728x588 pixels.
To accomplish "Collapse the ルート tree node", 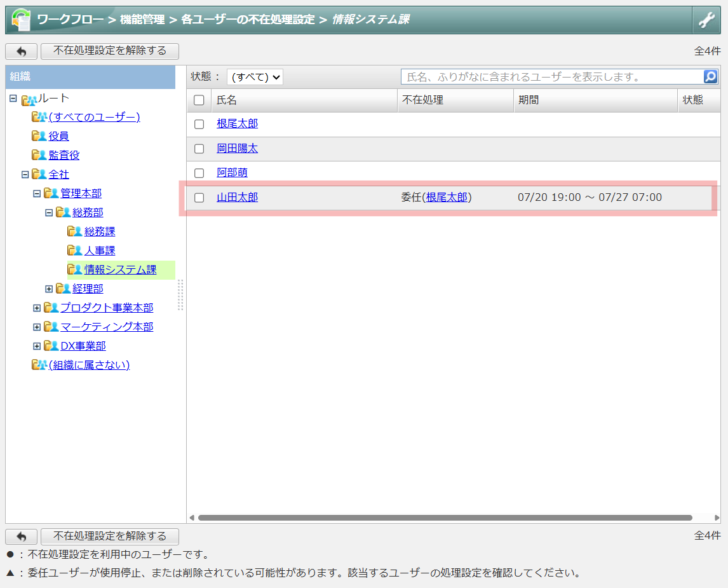I will click(x=13, y=99).
